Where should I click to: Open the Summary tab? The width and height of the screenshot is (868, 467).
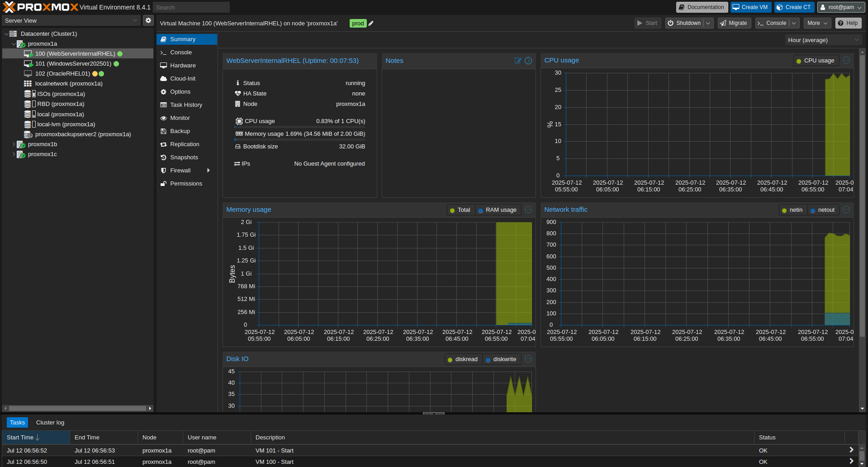pyautogui.click(x=187, y=39)
